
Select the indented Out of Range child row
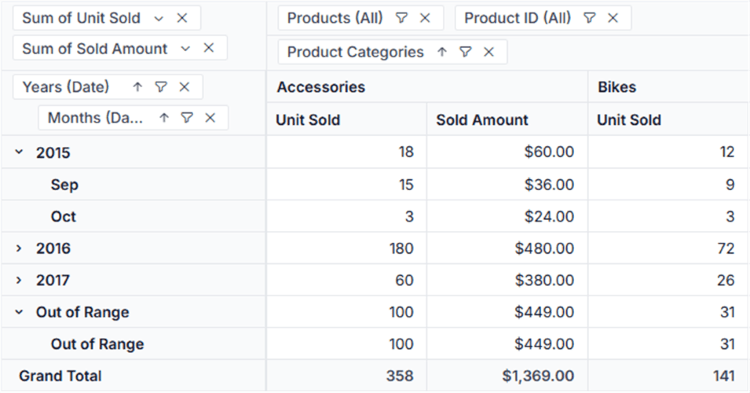point(133,344)
